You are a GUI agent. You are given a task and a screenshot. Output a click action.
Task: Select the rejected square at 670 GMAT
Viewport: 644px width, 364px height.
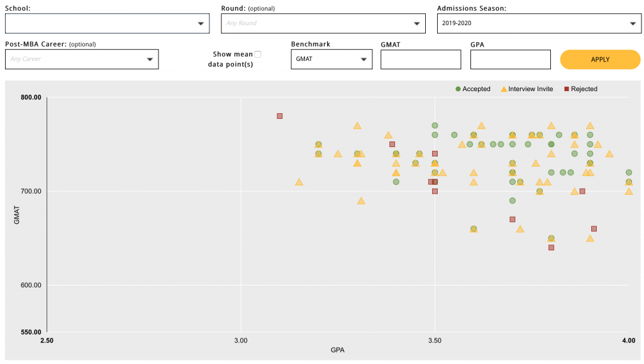point(513,219)
